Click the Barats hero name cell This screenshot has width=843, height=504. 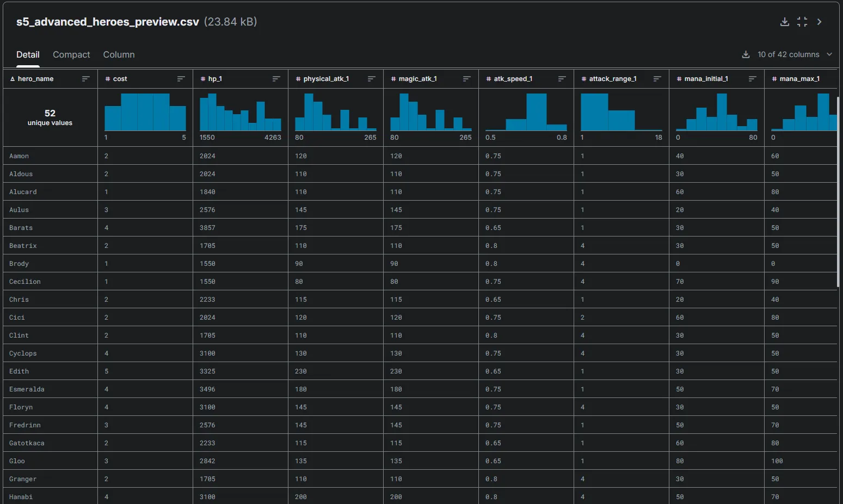[50, 228]
